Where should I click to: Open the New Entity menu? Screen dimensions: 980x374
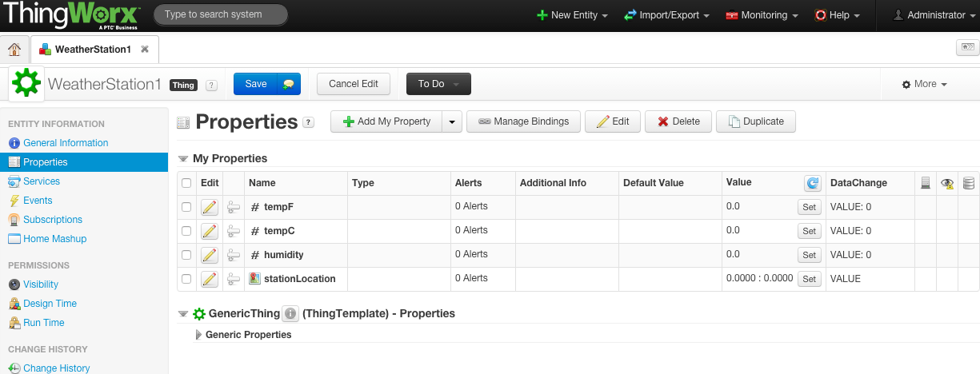[572, 15]
